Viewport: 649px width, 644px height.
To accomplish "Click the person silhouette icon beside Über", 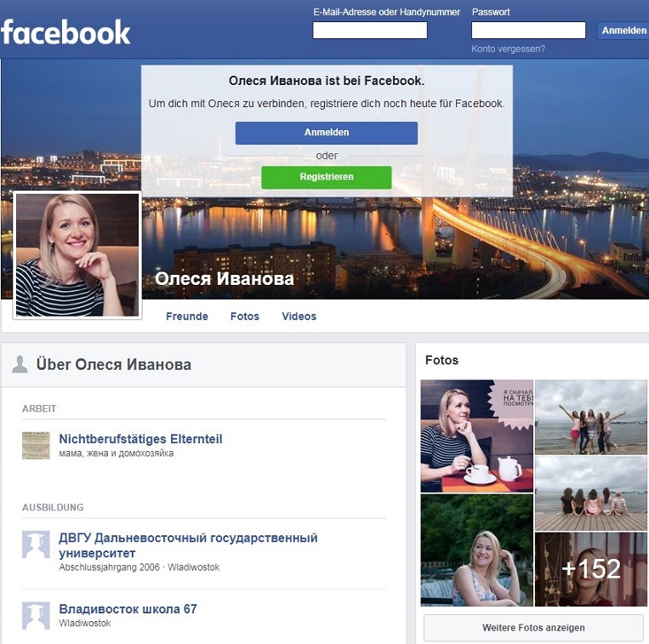I will (20, 364).
